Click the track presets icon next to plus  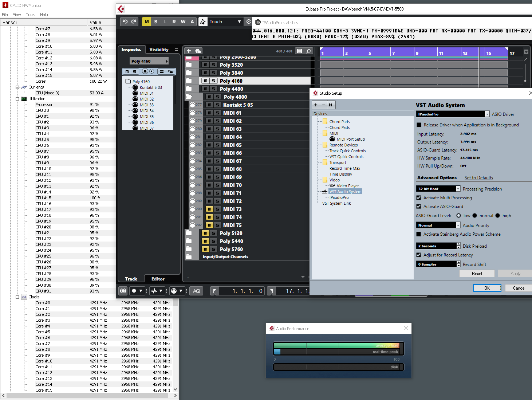pos(198,51)
